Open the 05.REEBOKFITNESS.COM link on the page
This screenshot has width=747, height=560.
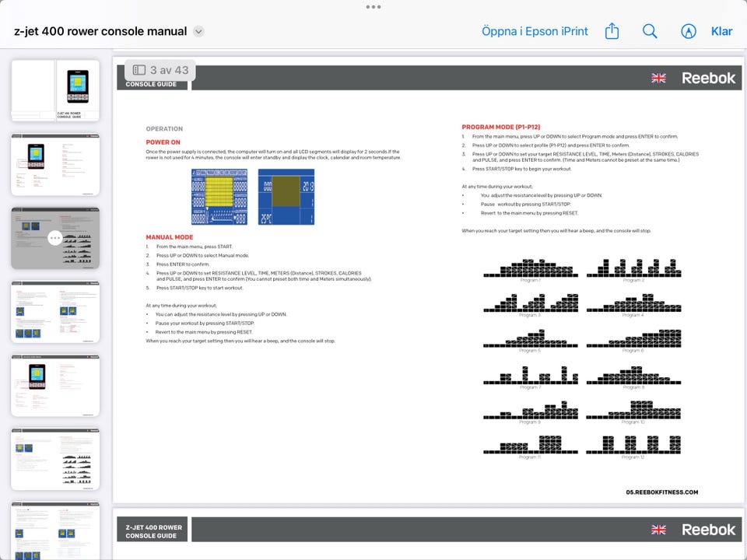(x=661, y=492)
